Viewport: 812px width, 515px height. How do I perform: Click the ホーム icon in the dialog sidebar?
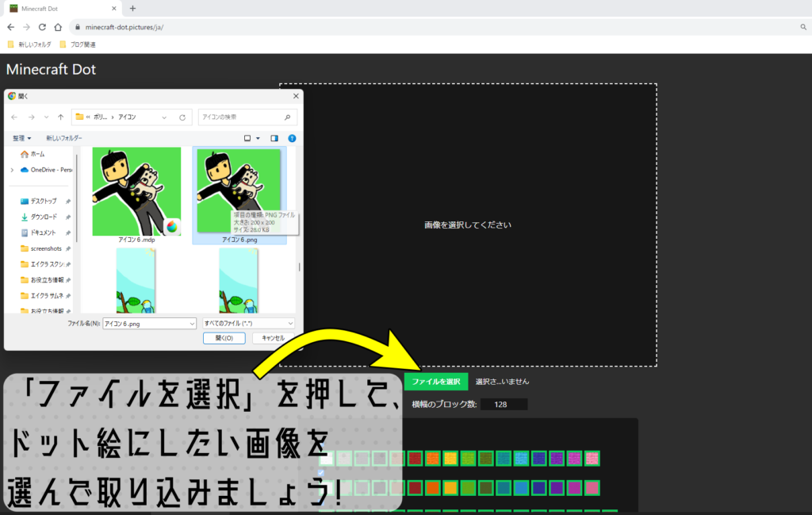(24, 155)
